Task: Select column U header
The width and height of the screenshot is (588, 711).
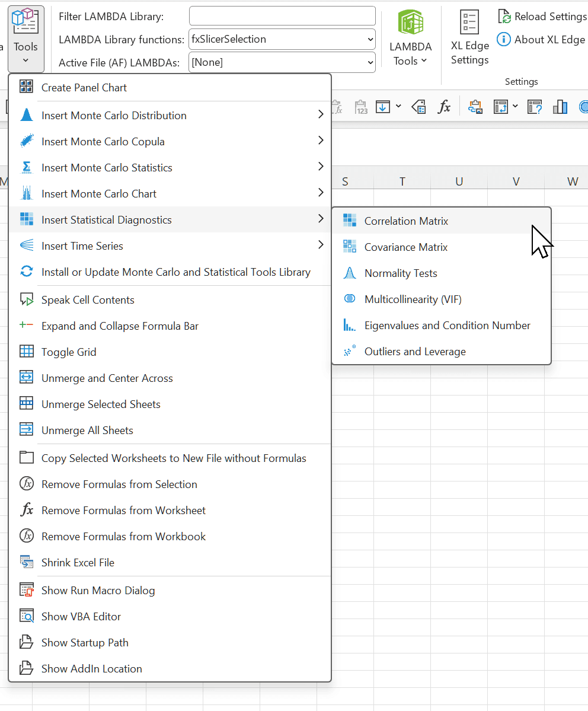Action: pyautogui.click(x=459, y=181)
